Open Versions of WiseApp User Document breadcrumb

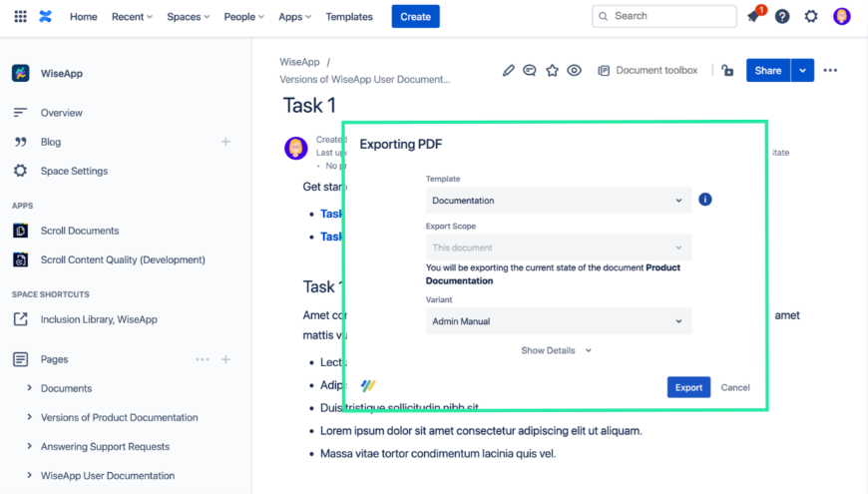(x=365, y=79)
